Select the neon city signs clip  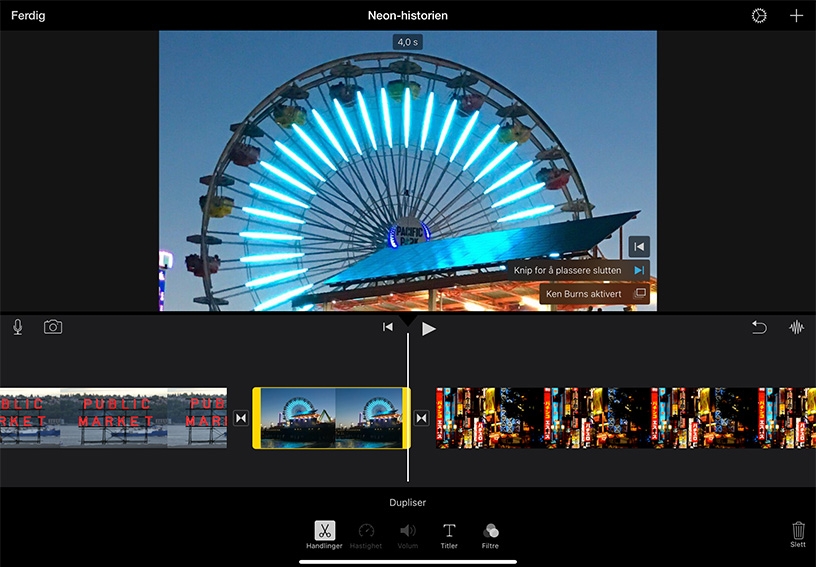(x=626, y=418)
